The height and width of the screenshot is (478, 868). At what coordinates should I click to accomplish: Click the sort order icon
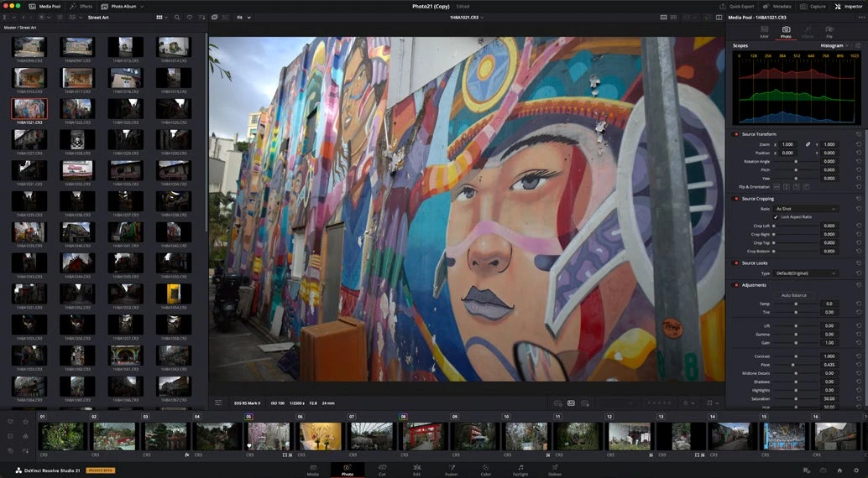coord(201,17)
